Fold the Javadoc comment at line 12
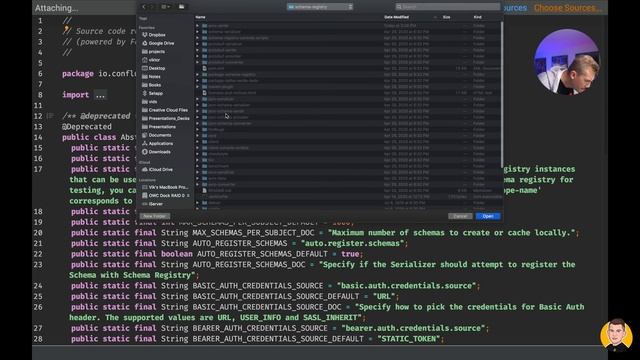640x360 pixels. (x=50, y=116)
